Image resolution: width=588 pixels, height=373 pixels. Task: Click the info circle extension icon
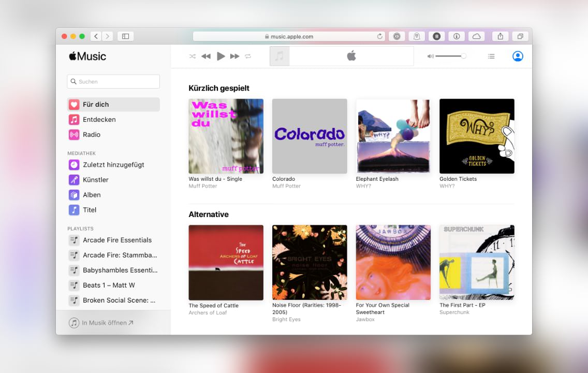click(x=457, y=36)
